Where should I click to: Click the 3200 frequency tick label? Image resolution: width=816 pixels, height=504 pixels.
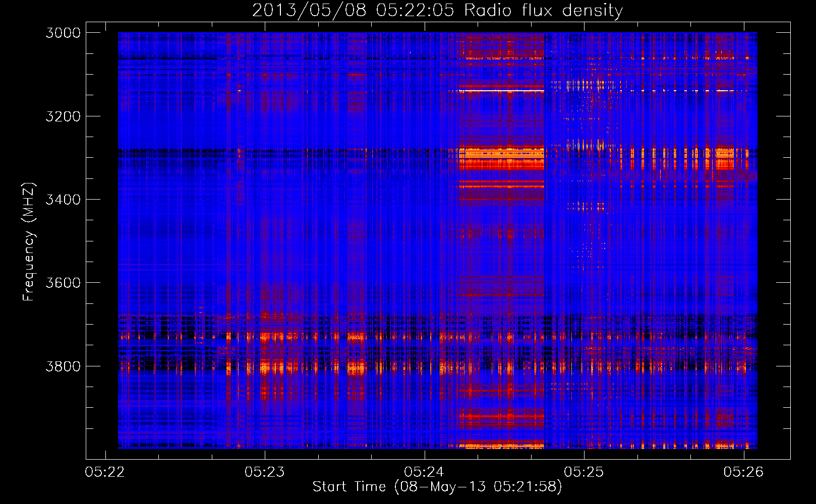[63, 116]
